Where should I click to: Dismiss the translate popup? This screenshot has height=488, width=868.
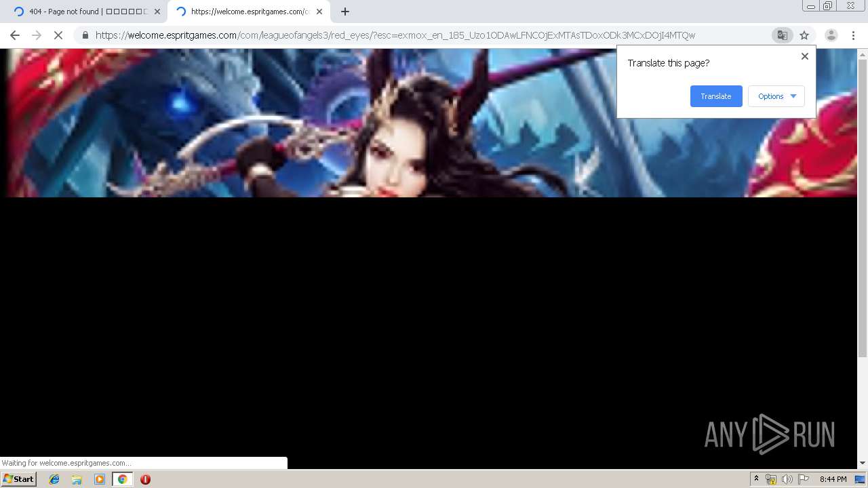(x=805, y=56)
